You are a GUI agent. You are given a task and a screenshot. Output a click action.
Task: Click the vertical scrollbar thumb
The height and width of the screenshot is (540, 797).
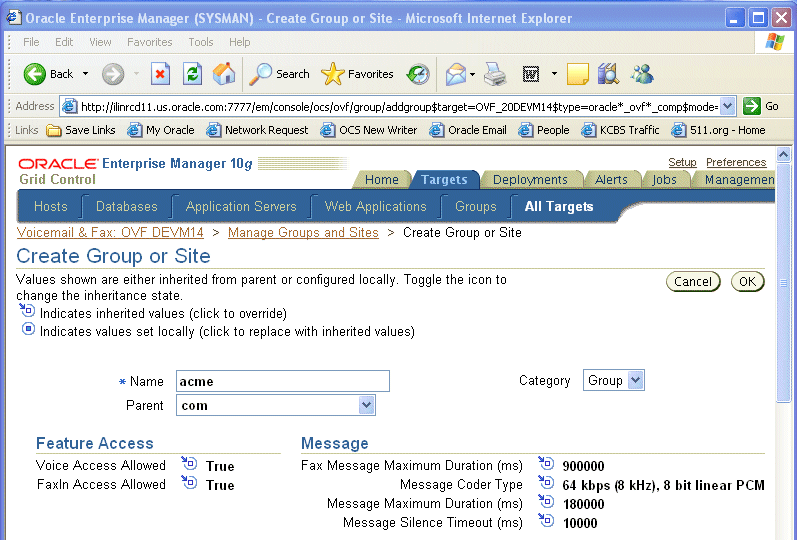coord(783,283)
